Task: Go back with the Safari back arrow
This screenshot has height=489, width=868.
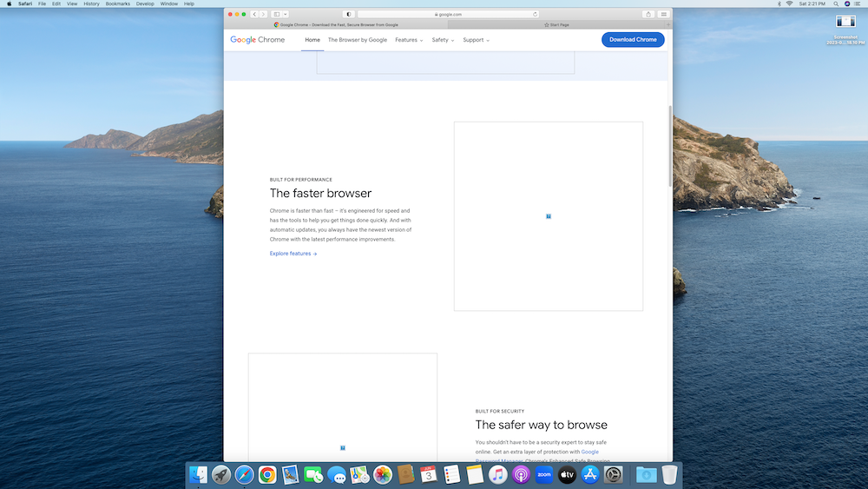Action: tap(254, 15)
